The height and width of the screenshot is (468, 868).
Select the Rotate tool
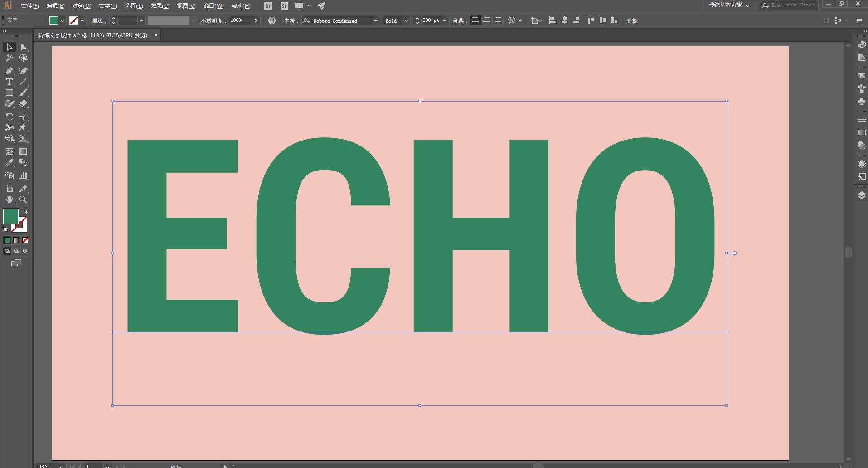(x=9, y=117)
